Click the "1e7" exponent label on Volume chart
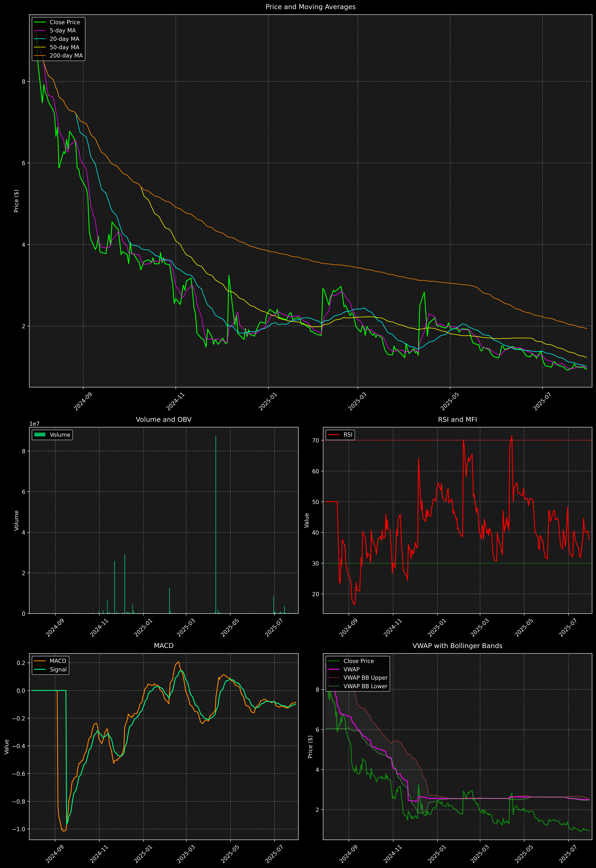Screen dimensions: 596x868 pos(34,424)
